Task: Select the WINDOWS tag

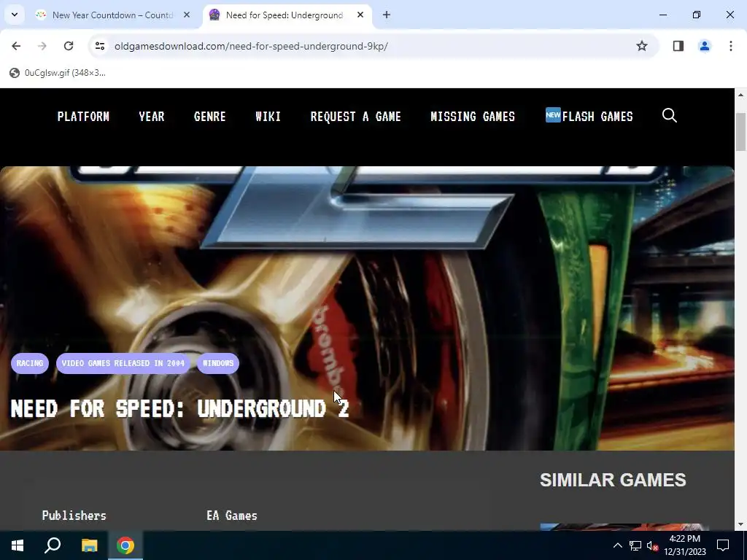Action: [218, 363]
